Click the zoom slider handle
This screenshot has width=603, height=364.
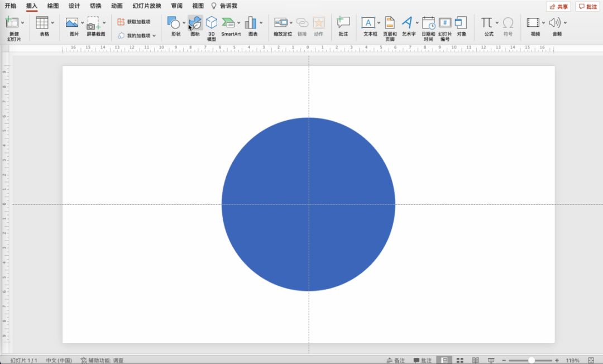click(531, 360)
